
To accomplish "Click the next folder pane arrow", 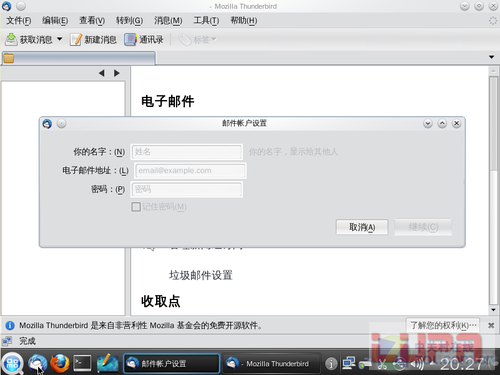I will pyautogui.click(x=116, y=73).
